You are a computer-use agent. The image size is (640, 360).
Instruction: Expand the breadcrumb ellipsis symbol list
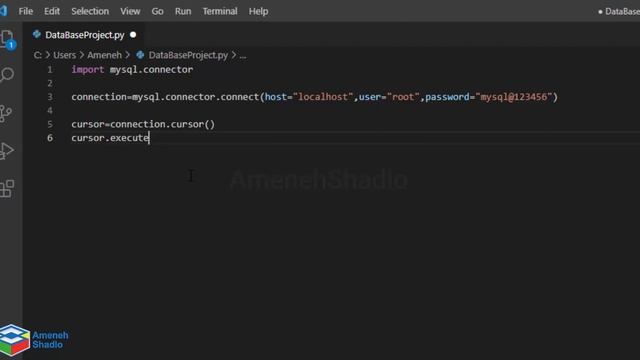[x=243, y=56]
